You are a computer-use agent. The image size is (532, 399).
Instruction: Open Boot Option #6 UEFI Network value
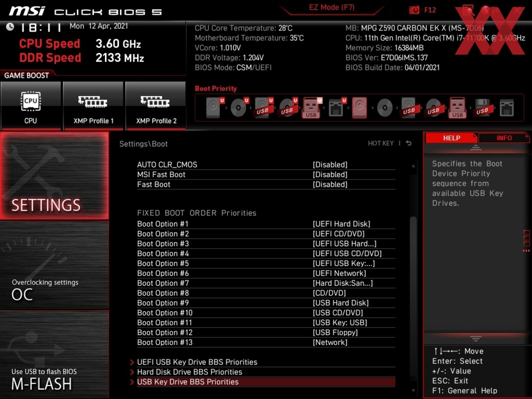(x=339, y=273)
